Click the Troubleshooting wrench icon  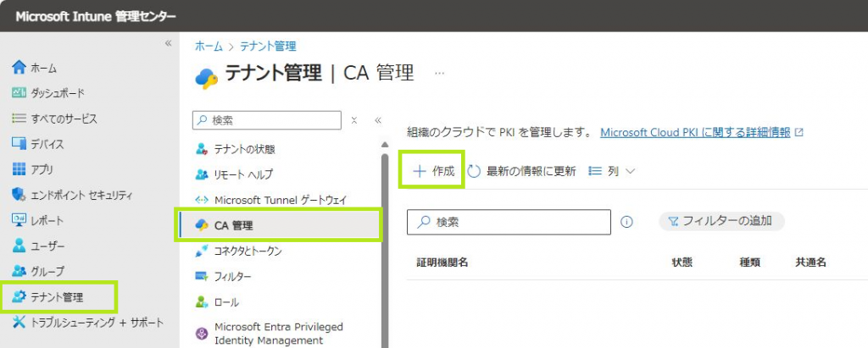tap(19, 322)
